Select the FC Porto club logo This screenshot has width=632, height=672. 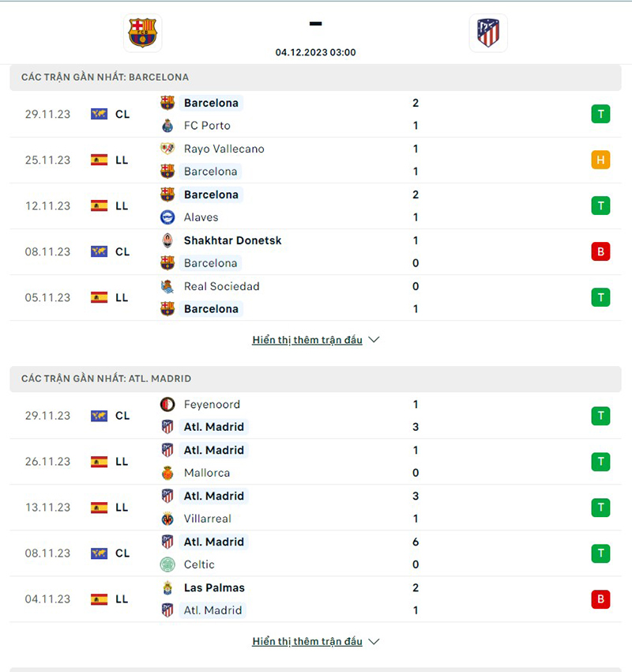(x=167, y=125)
